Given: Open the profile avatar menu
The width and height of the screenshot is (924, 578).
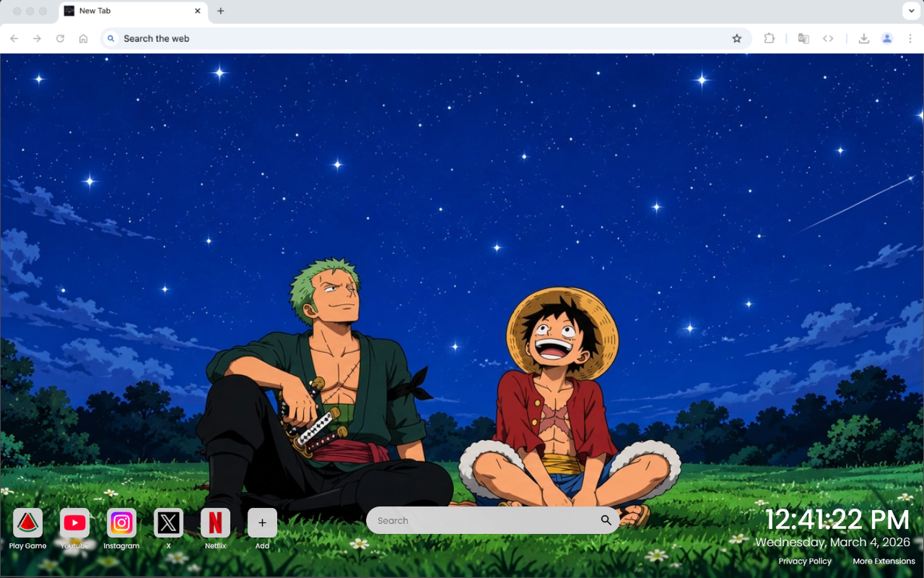Looking at the screenshot, I should pos(887,38).
